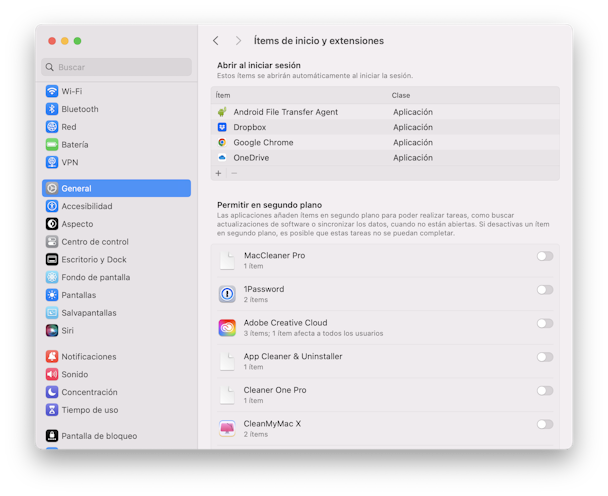Toggle CleanMyMac X background switch

pos(545,424)
